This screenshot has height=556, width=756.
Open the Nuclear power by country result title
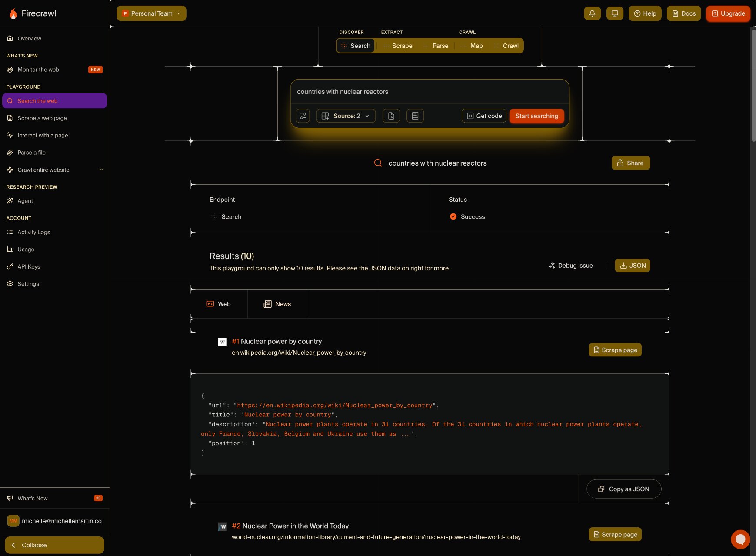[281, 342]
